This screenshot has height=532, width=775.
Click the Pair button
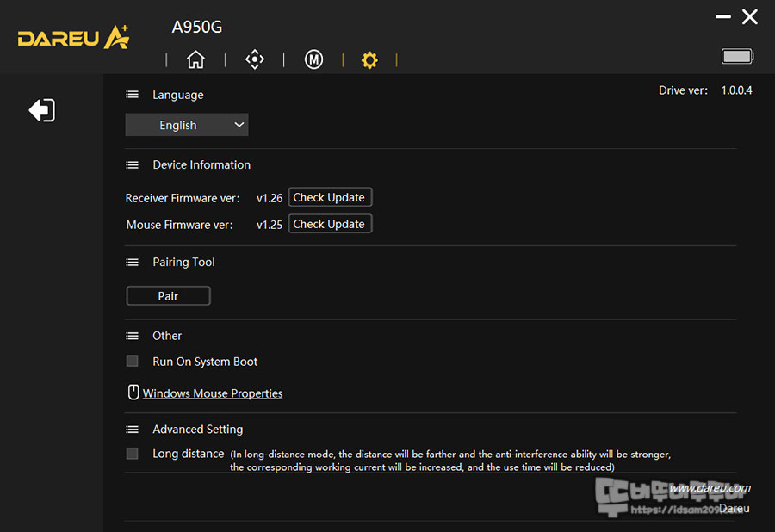[x=168, y=296]
